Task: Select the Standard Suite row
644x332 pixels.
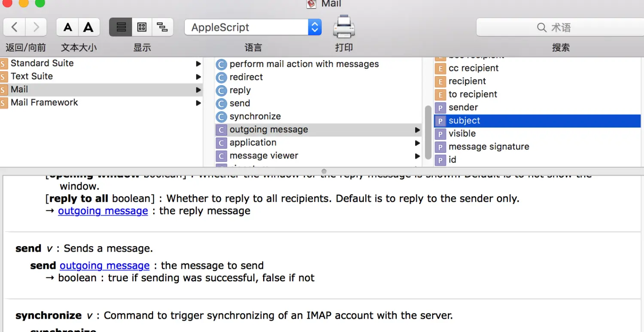Action: pyautogui.click(x=101, y=63)
